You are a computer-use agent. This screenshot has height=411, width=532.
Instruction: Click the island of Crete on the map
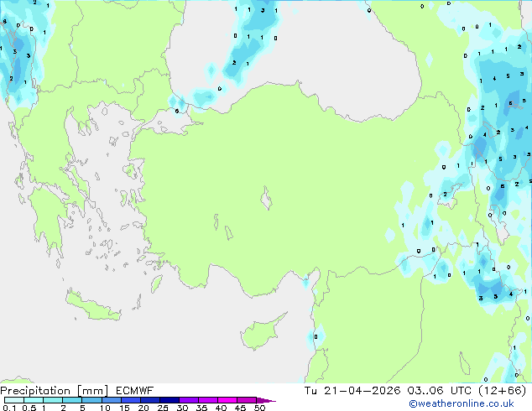pos(92,306)
